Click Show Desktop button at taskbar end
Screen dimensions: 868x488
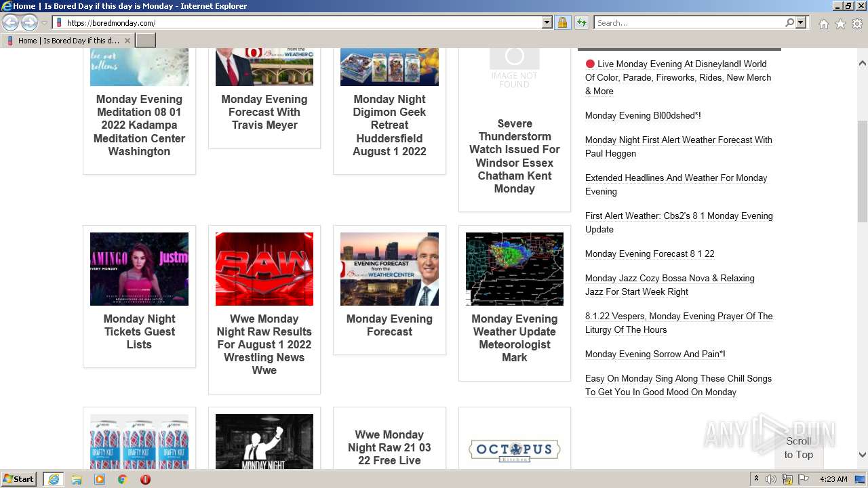(861, 479)
